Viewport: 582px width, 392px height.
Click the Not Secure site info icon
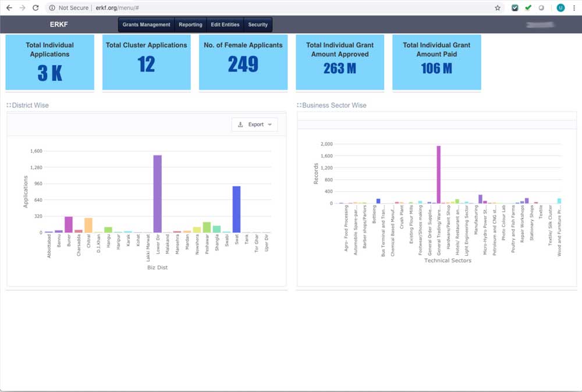click(52, 8)
